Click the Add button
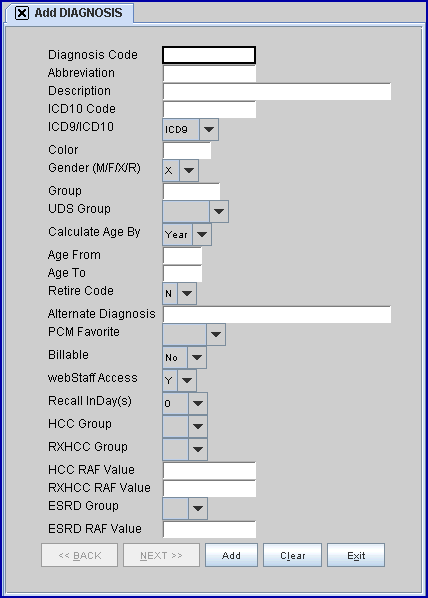The width and height of the screenshot is (428, 598). click(x=231, y=555)
